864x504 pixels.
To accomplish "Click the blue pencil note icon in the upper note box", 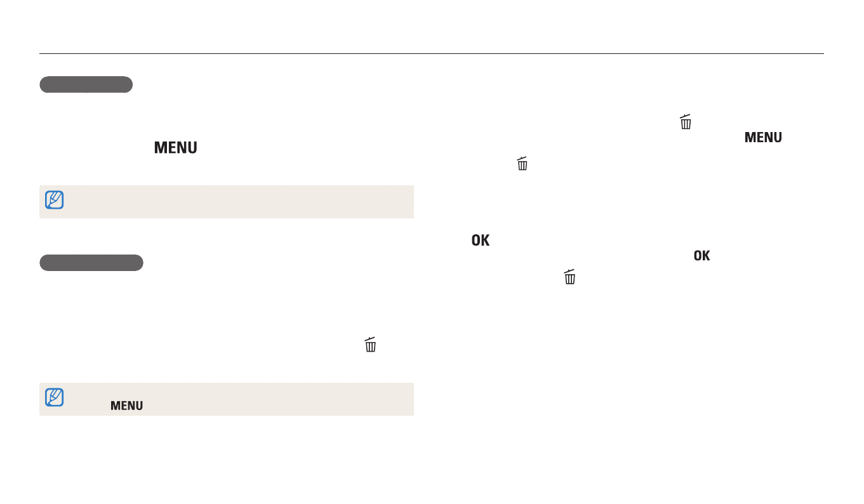I will click(55, 201).
